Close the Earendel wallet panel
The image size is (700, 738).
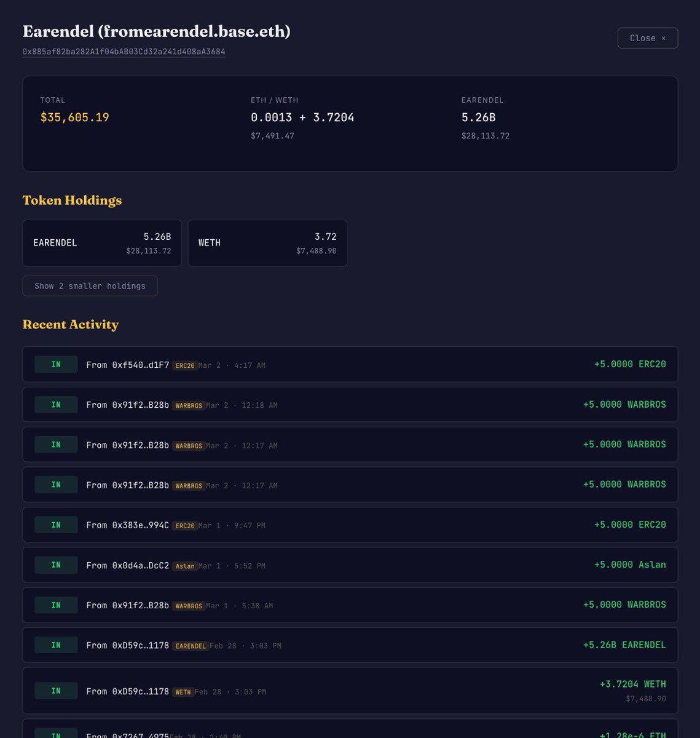(648, 38)
